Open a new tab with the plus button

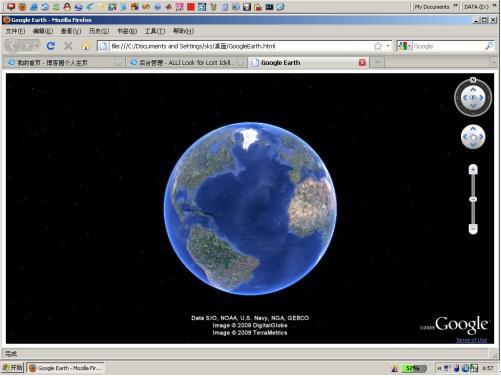pos(377,62)
